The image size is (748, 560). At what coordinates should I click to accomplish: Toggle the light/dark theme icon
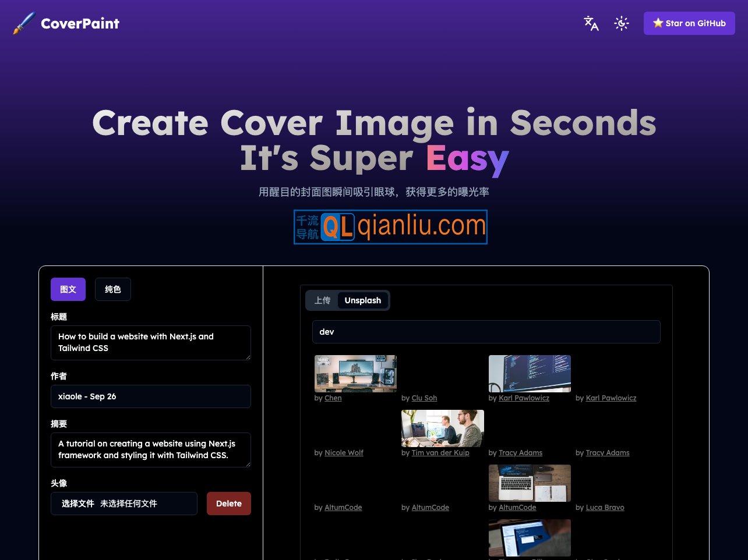click(622, 23)
